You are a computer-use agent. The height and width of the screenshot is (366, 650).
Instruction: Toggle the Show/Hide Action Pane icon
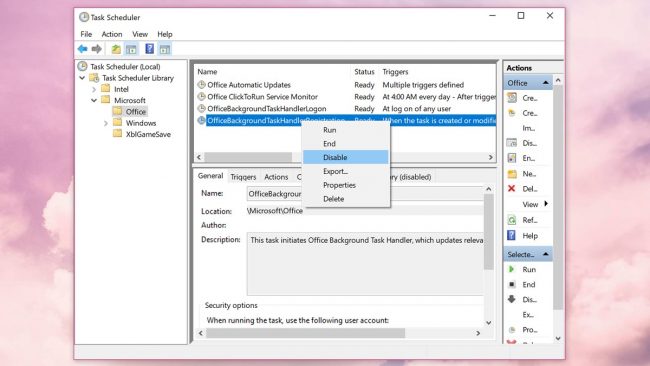coord(165,49)
